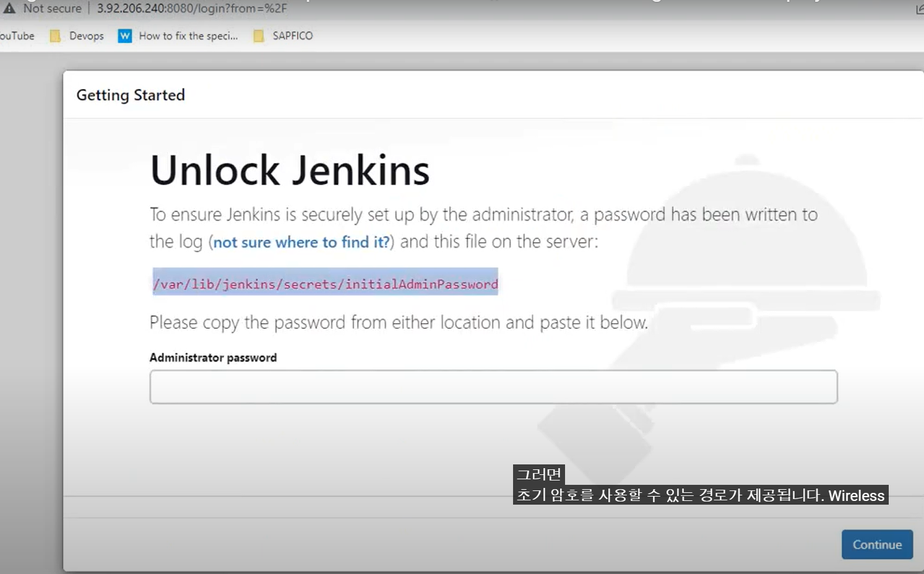Focus the Administrator password field
Screen dimensions: 924x574
coord(493,387)
